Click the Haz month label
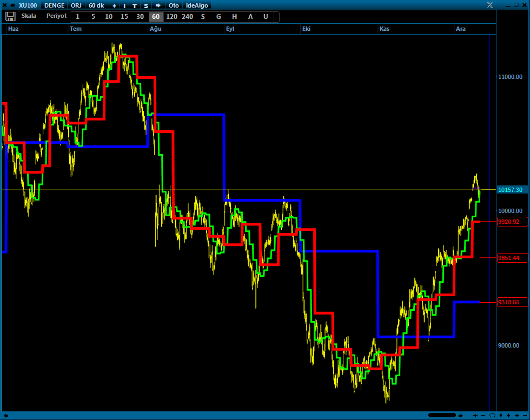 click(x=13, y=29)
